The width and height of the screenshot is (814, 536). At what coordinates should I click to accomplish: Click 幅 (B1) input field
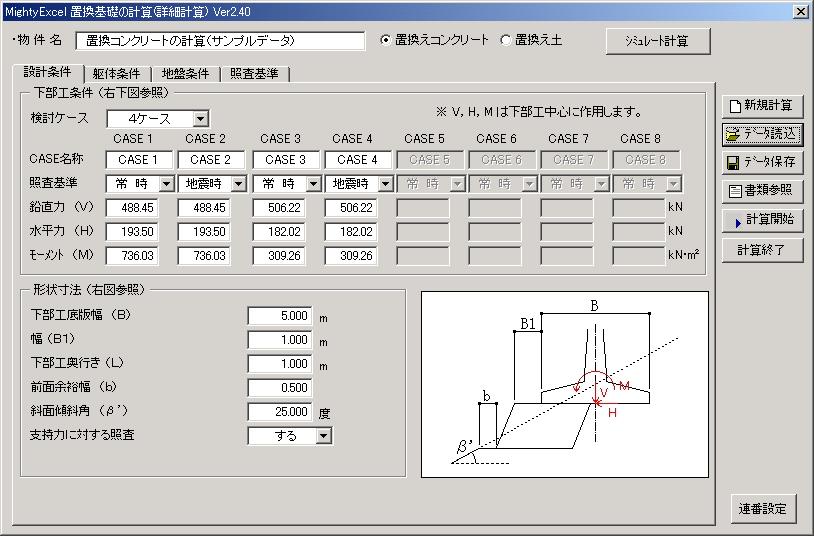click(280, 340)
